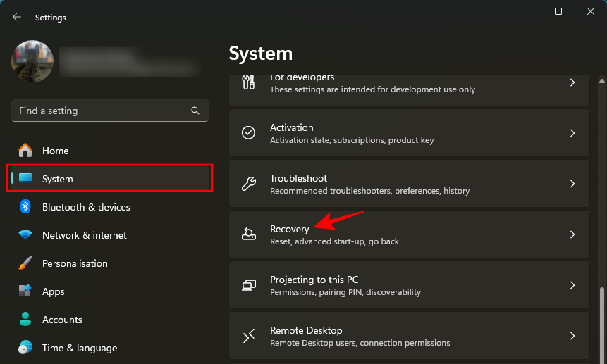Click the Projecting to this PC icon

249,284
